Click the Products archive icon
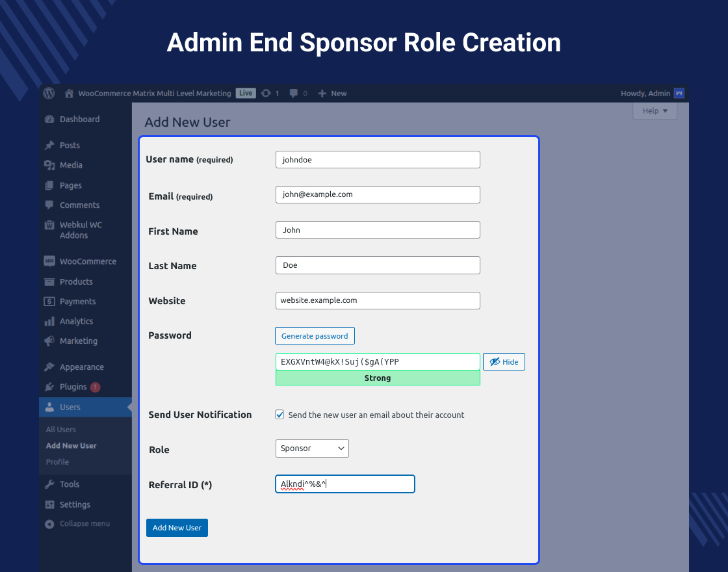The width and height of the screenshot is (728, 572). [49, 282]
